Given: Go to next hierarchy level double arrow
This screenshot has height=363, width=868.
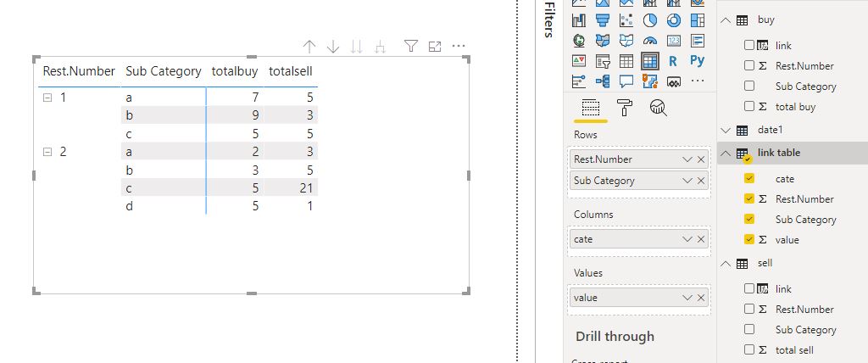Looking at the screenshot, I should pos(357,47).
